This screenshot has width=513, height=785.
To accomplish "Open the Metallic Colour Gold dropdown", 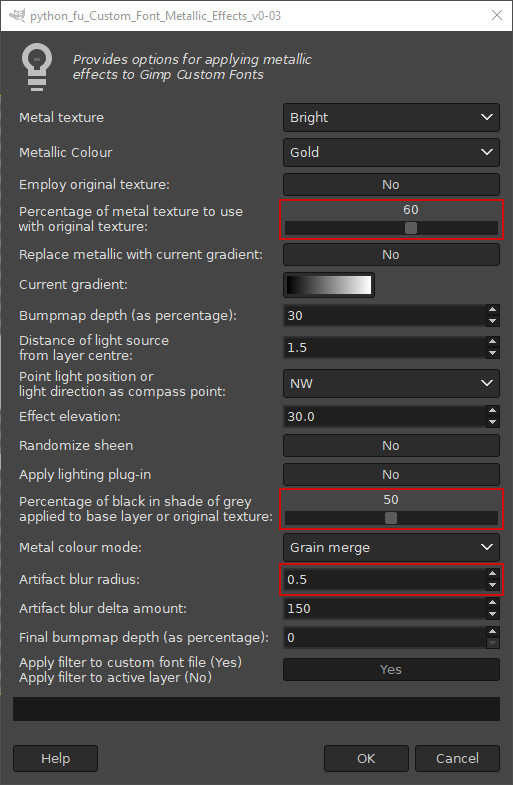I will point(391,152).
